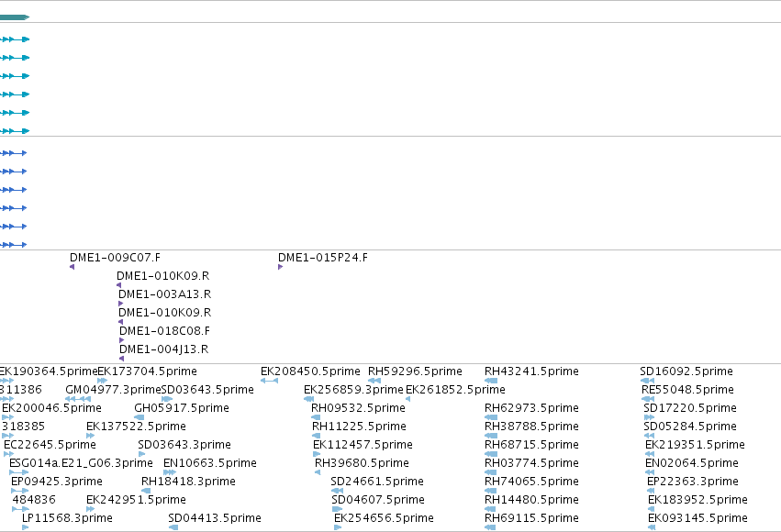Select the blue EST glyph under EK208450.5prime

(x=270, y=381)
